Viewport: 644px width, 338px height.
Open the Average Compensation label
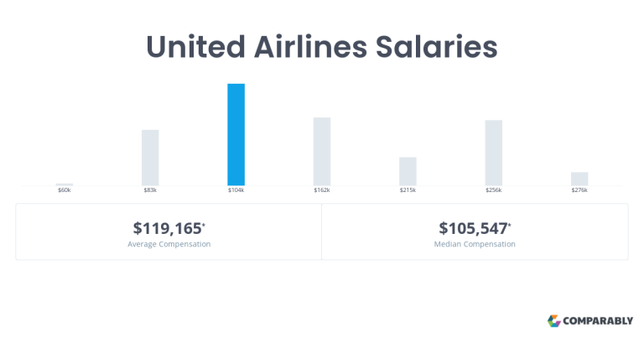[169, 244]
